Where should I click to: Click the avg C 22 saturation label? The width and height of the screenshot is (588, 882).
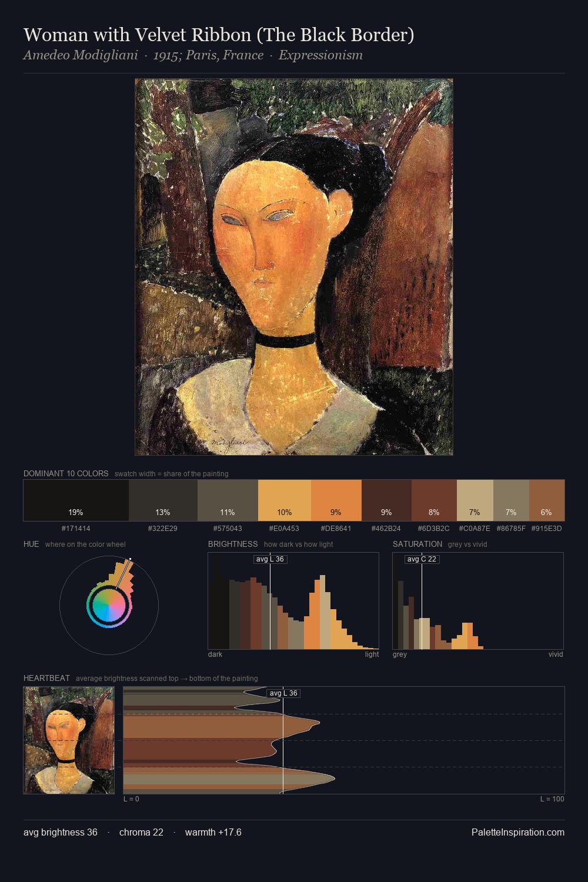point(422,559)
